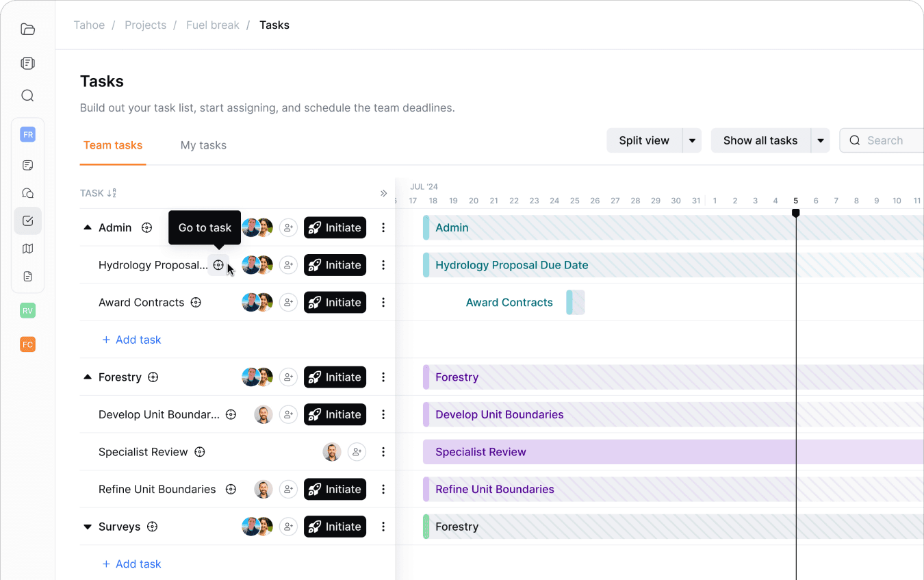Open the Split view dropdown arrow

(692, 140)
